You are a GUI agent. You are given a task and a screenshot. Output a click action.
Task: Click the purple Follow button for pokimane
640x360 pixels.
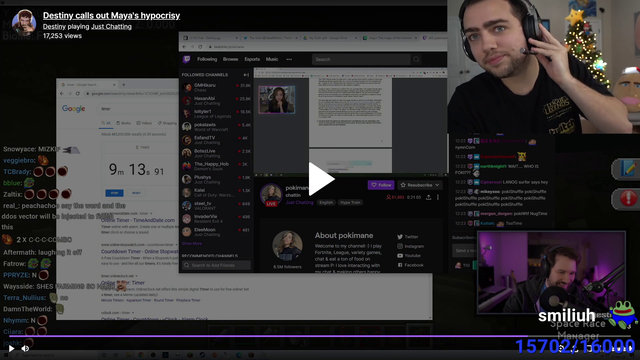(x=381, y=185)
